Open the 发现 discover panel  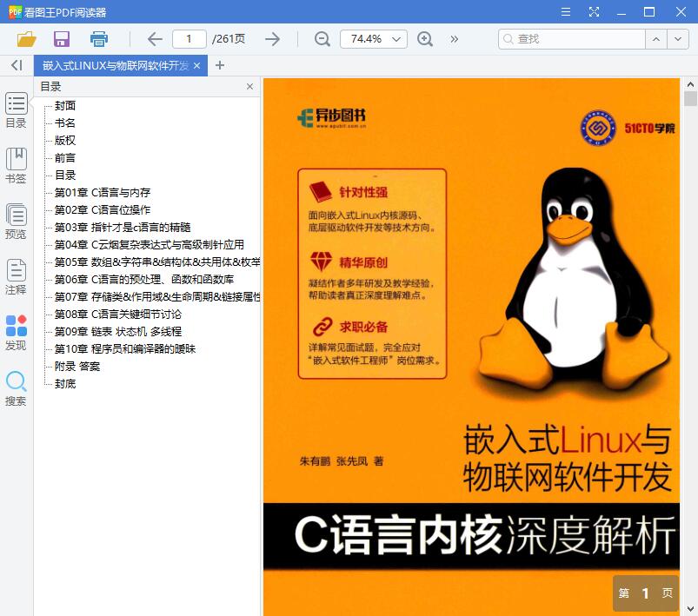coord(16,333)
